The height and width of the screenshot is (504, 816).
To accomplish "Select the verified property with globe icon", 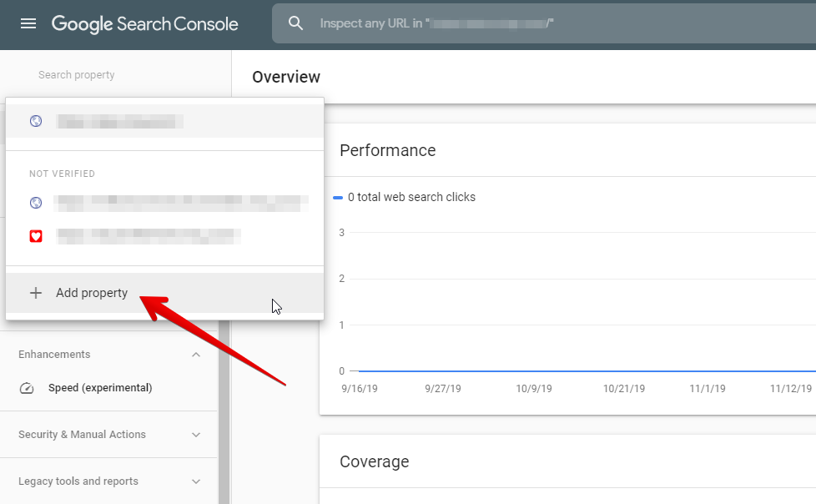I will click(x=164, y=121).
